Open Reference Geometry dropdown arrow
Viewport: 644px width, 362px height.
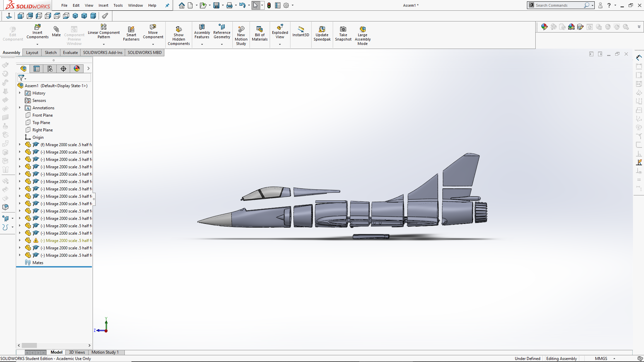[x=222, y=44]
